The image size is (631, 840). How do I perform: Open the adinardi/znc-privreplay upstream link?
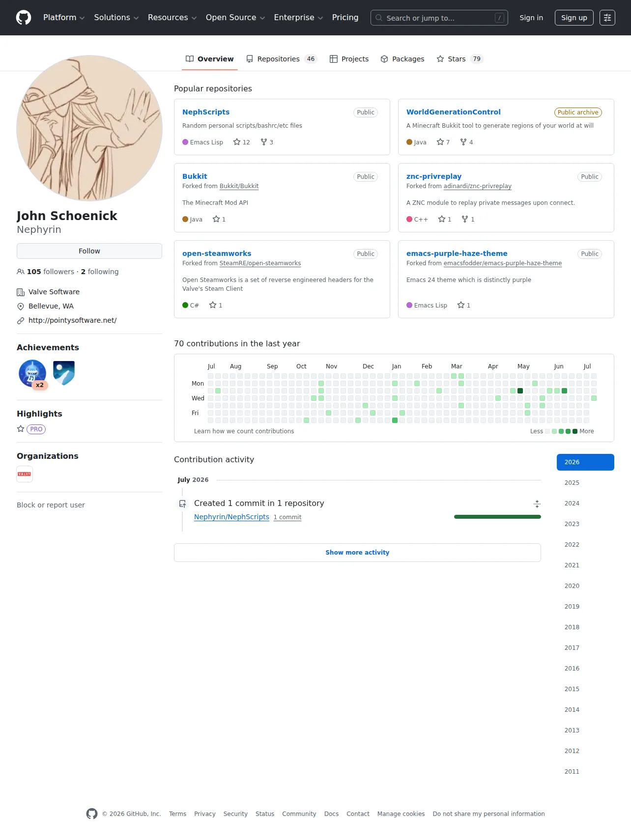[478, 186]
